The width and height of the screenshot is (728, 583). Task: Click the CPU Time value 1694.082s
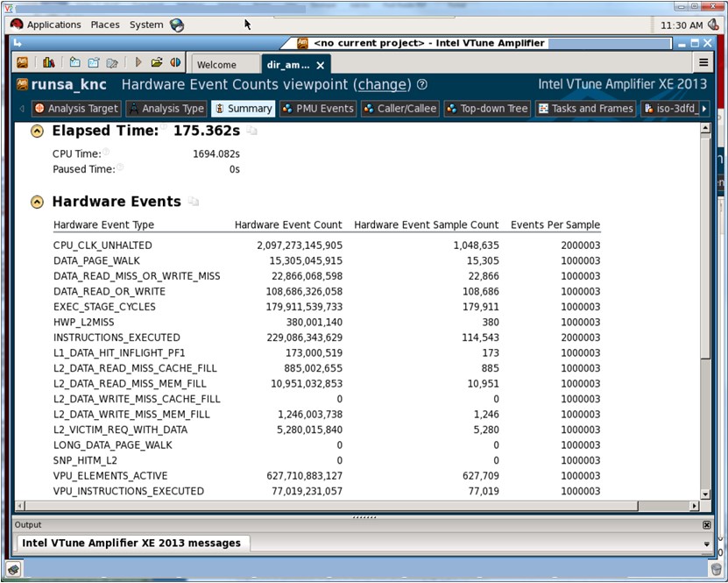pos(216,153)
